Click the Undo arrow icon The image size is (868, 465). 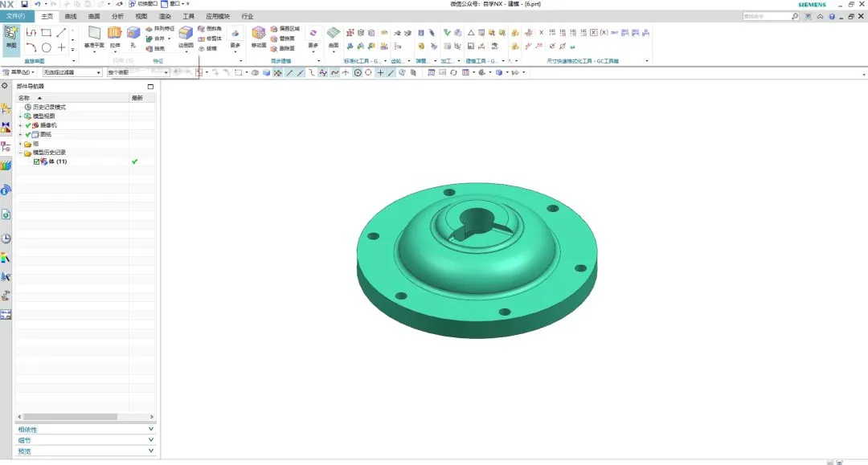point(37,4)
